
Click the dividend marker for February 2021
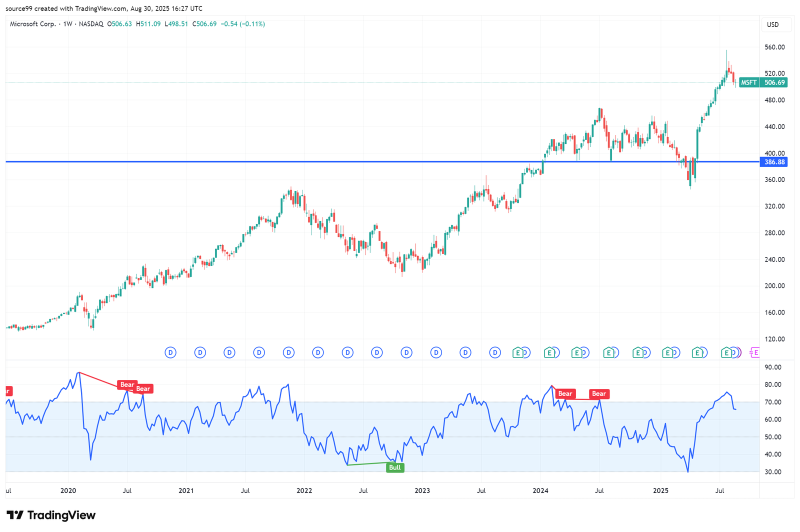click(200, 352)
